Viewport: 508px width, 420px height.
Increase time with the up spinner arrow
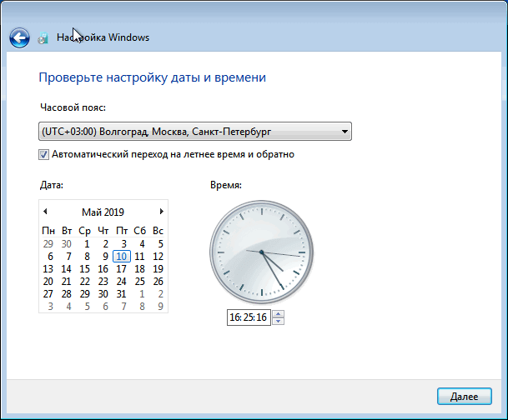(x=279, y=313)
